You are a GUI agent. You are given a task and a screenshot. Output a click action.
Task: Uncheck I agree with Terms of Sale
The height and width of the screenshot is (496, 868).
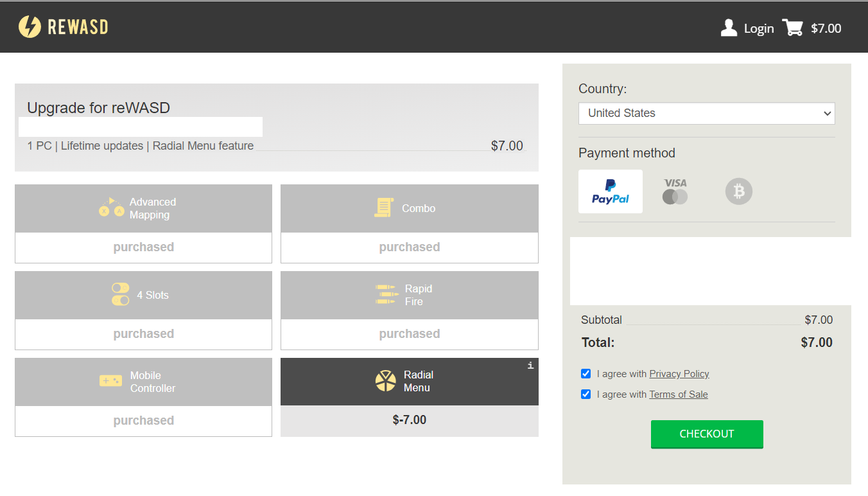point(586,394)
